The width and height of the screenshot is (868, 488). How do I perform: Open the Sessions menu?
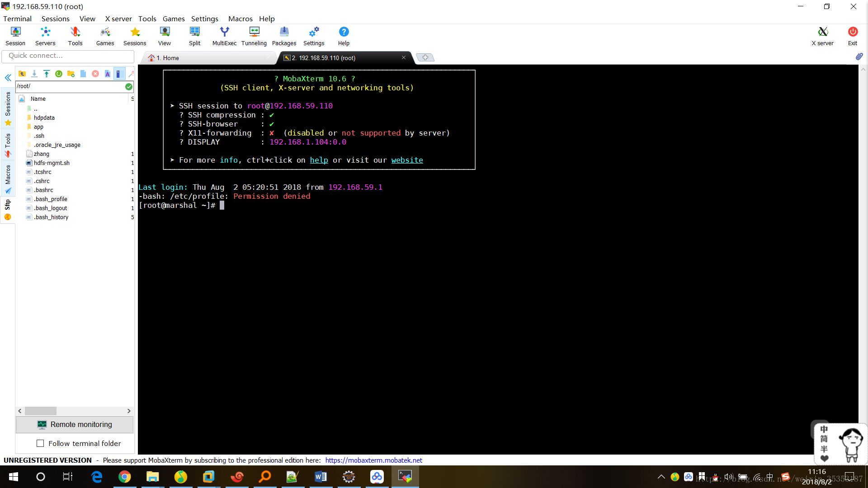point(55,19)
